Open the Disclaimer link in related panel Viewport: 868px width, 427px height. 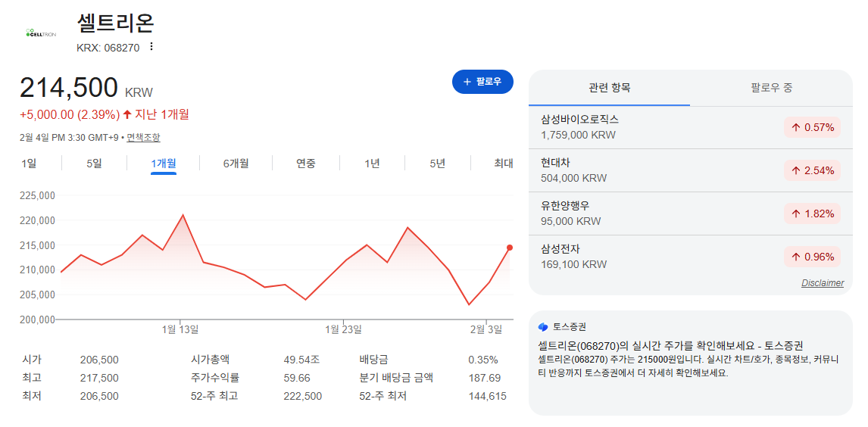[823, 283]
